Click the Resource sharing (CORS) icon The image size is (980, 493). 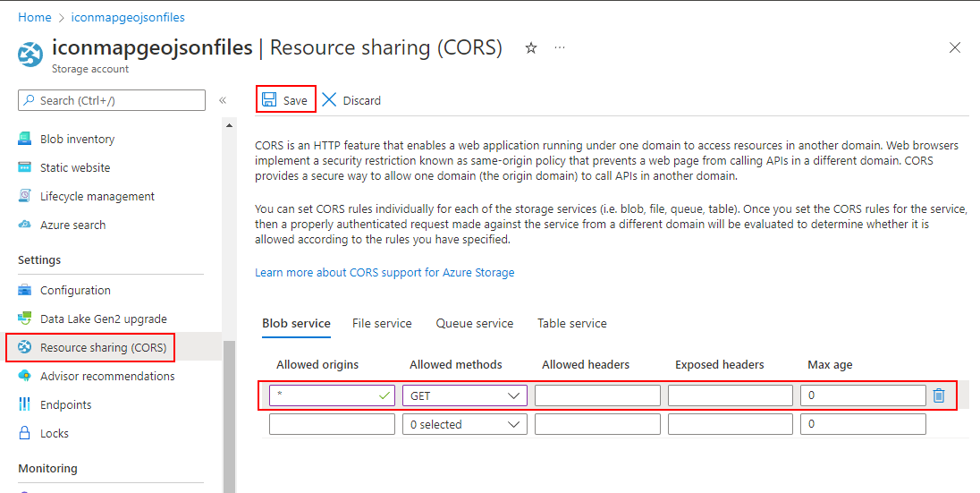[24, 347]
